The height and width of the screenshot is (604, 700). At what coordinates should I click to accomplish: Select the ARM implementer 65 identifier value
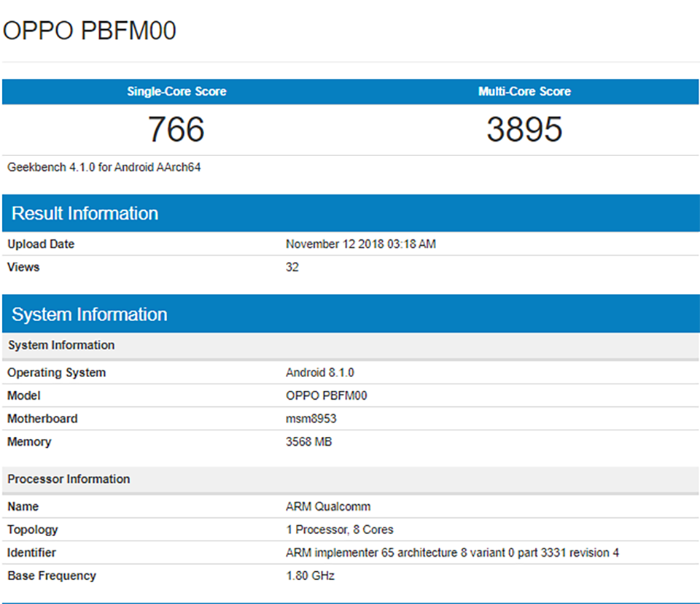point(452,553)
